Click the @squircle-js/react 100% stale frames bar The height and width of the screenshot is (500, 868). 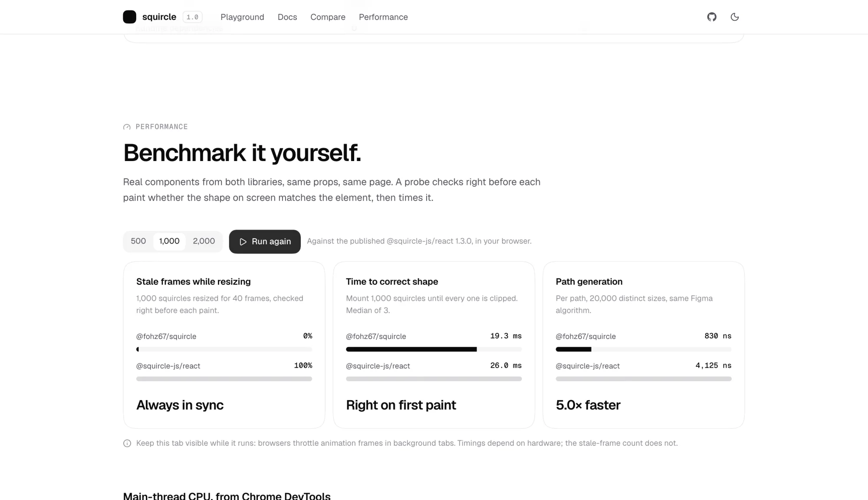[x=224, y=379]
